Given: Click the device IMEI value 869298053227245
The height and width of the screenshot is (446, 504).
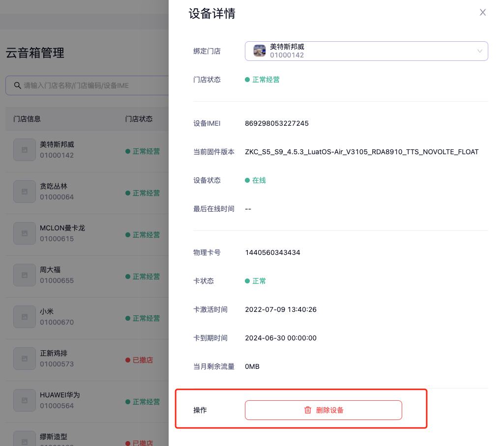Looking at the screenshot, I should (277, 123).
